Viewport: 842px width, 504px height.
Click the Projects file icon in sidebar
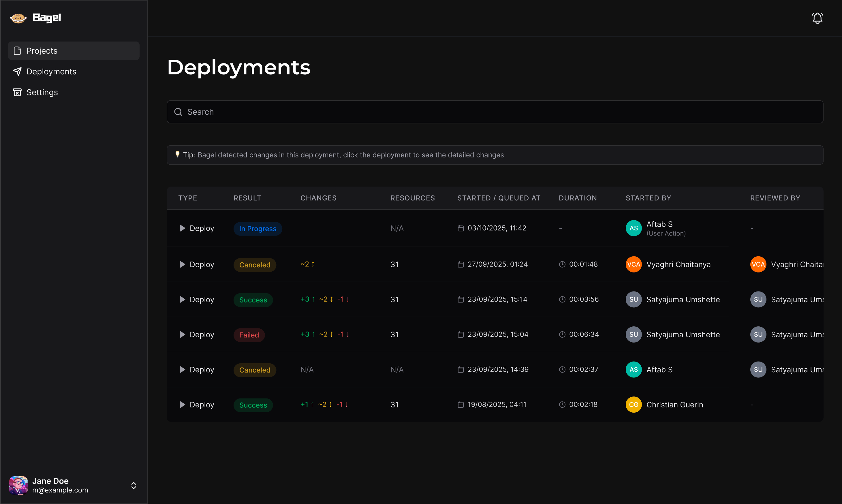(17, 51)
